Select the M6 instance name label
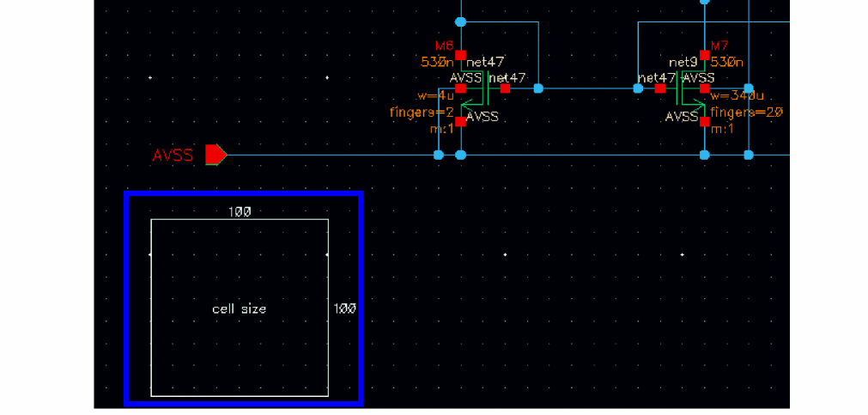 445,45
